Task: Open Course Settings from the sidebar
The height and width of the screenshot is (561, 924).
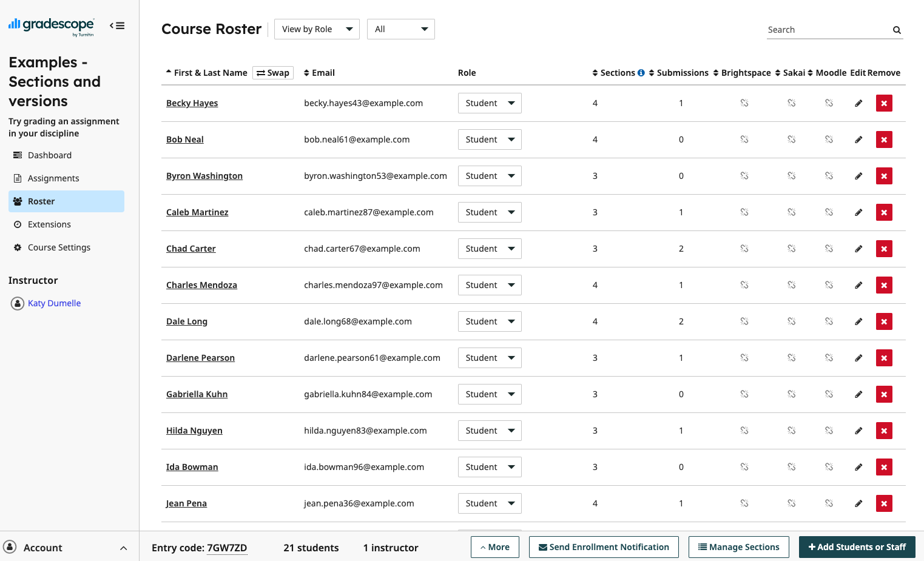Action: (58, 247)
